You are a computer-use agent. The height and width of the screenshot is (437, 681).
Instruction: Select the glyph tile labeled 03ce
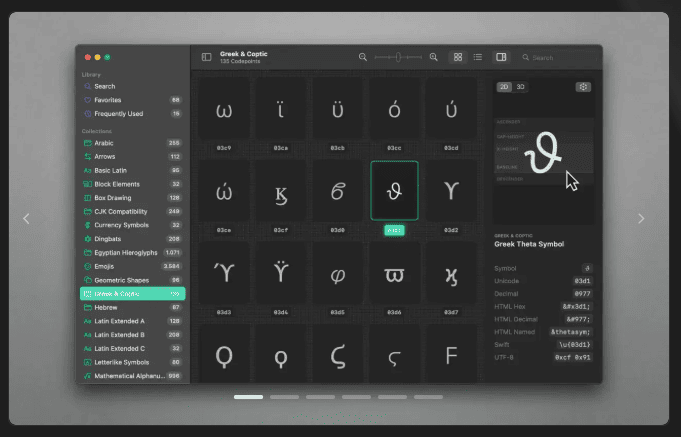click(x=224, y=191)
